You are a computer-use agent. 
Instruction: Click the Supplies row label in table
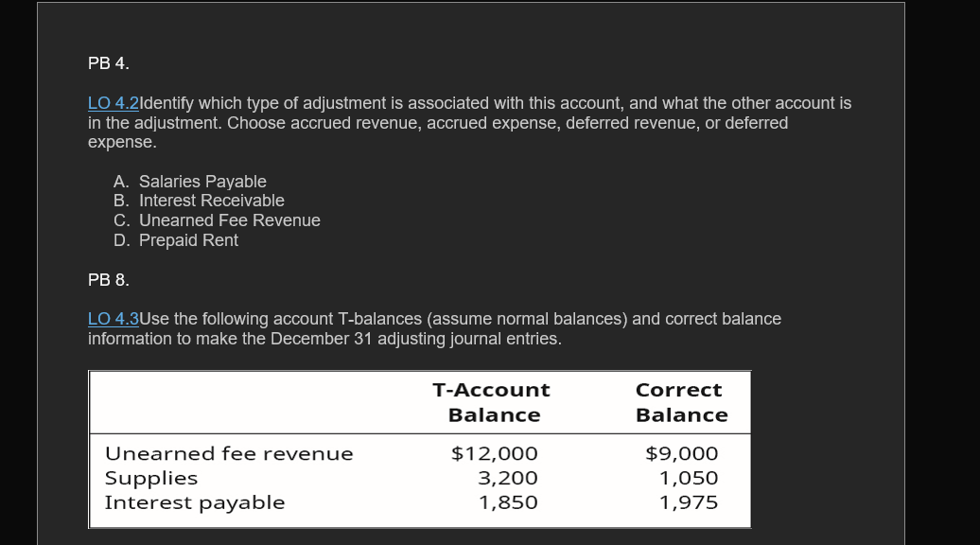pyautogui.click(x=151, y=479)
